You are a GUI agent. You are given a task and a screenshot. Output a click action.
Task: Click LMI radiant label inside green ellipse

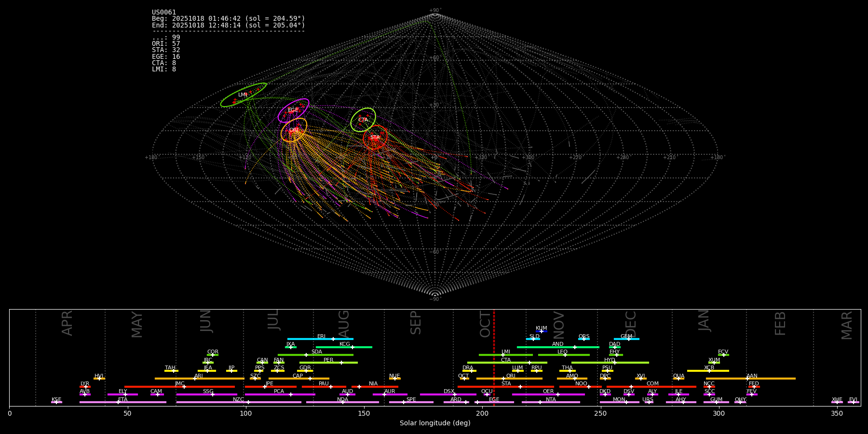243,95
